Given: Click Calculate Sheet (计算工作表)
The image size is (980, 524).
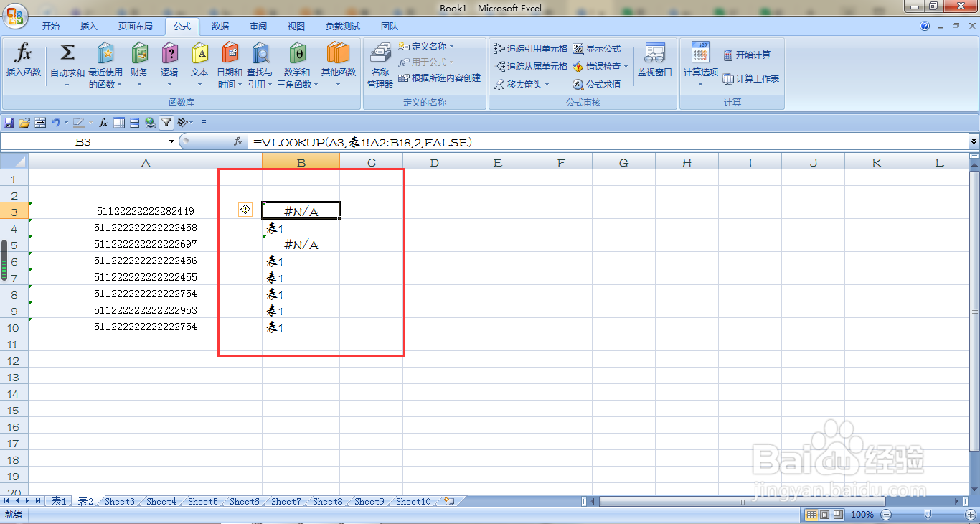Looking at the screenshot, I should pos(751,79).
